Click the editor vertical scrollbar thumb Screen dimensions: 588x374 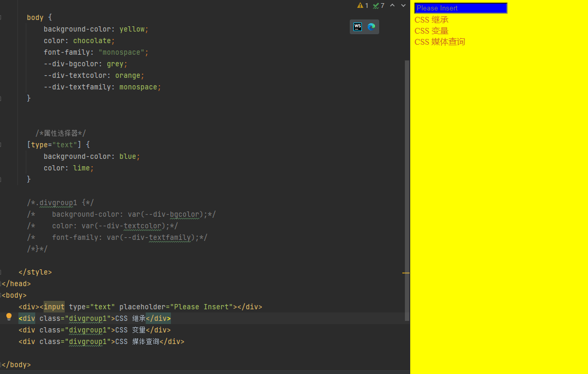point(407,190)
